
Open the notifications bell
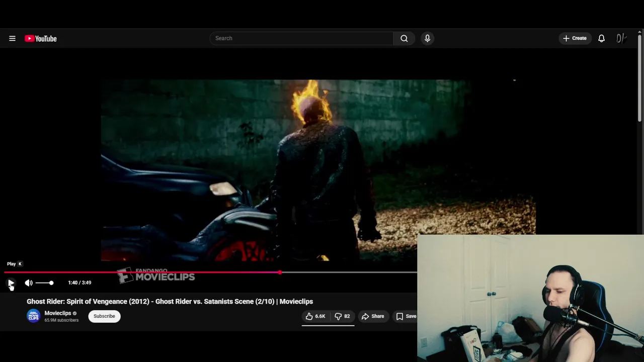point(601,38)
